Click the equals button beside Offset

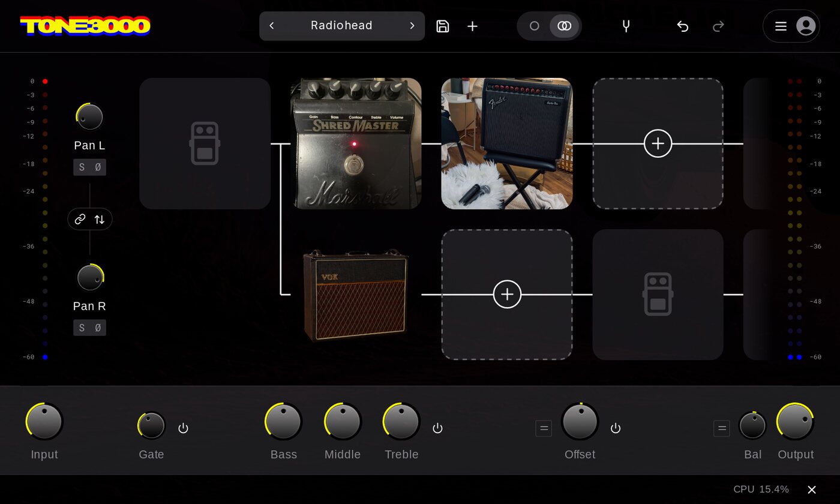pyautogui.click(x=544, y=428)
